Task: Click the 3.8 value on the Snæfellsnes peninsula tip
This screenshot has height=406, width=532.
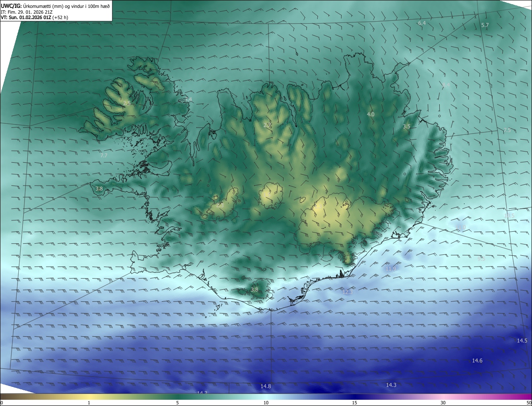Action: click(x=99, y=189)
